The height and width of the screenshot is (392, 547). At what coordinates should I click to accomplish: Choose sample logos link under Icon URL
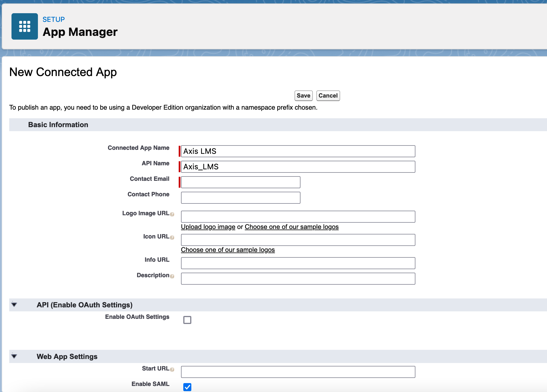[x=228, y=250]
